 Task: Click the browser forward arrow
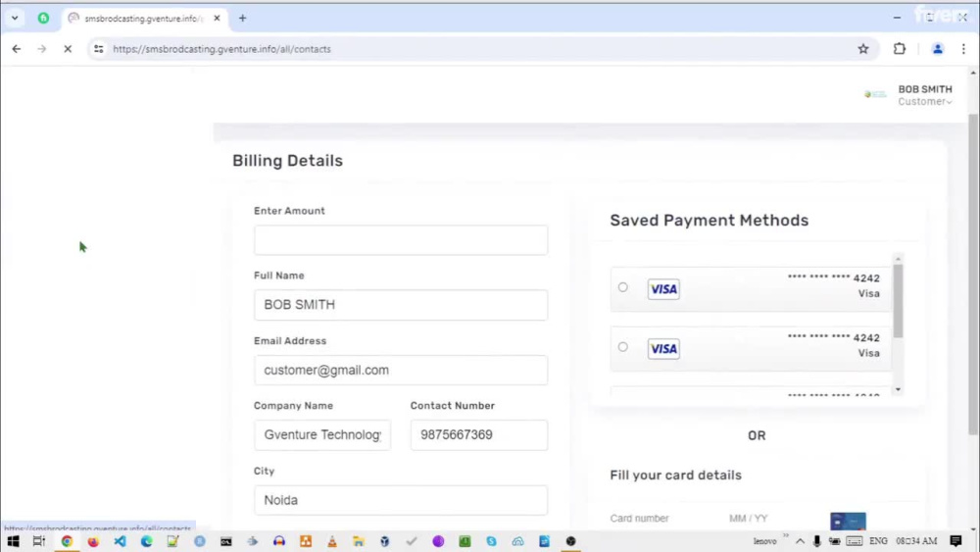[x=41, y=49]
